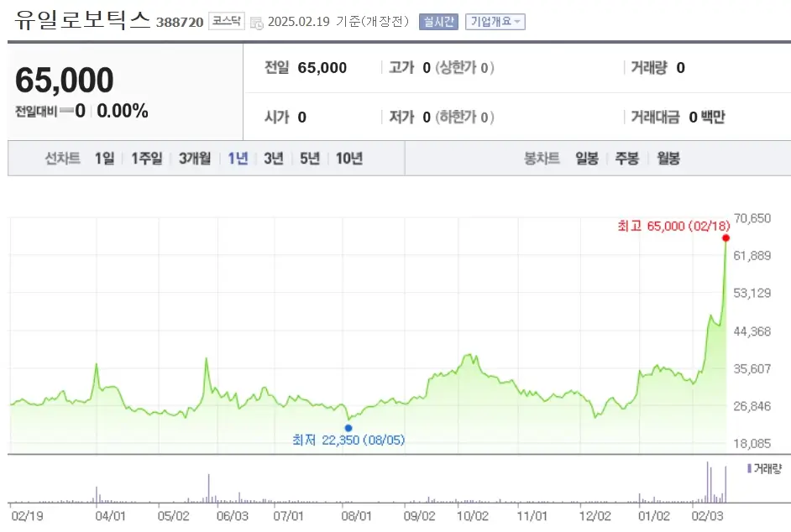
Task: Click the blue 최저 marker dot on the chart
Action: [348, 427]
